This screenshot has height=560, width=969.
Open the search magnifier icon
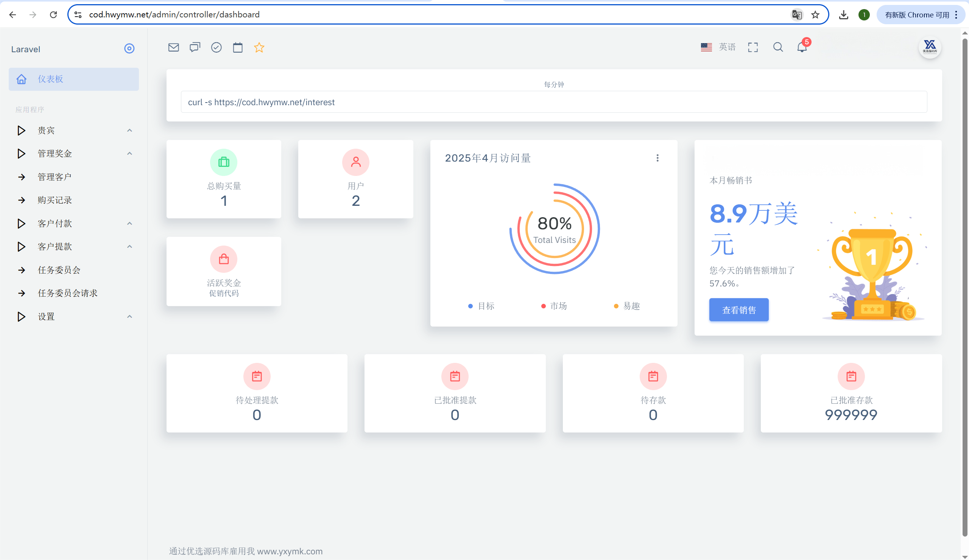(778, 47)
